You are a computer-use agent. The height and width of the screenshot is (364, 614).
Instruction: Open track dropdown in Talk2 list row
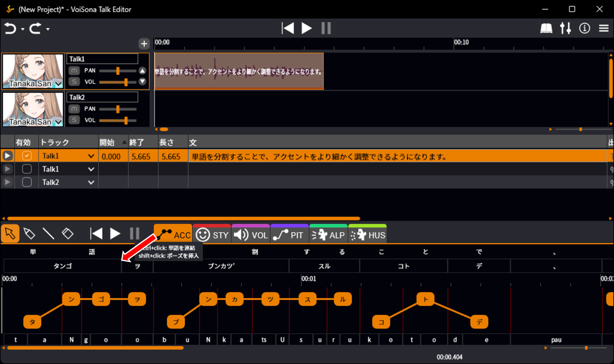(x=91, y=182)
